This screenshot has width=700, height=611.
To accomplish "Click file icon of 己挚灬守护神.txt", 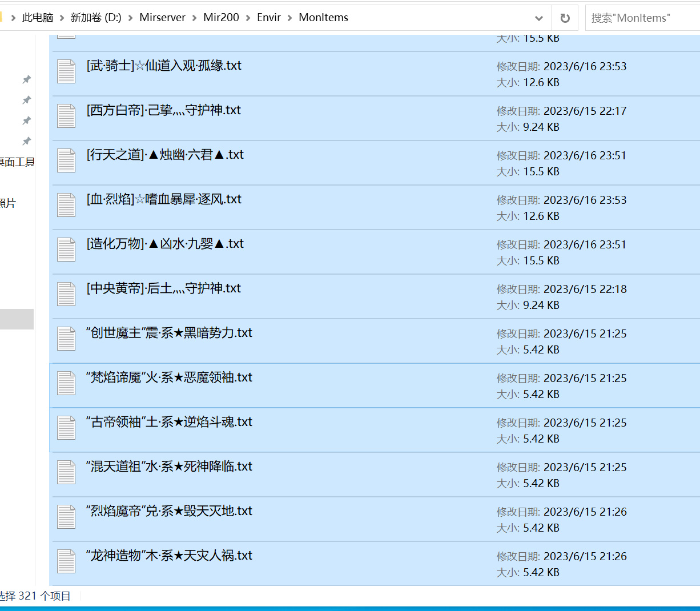I will point(66,116).
